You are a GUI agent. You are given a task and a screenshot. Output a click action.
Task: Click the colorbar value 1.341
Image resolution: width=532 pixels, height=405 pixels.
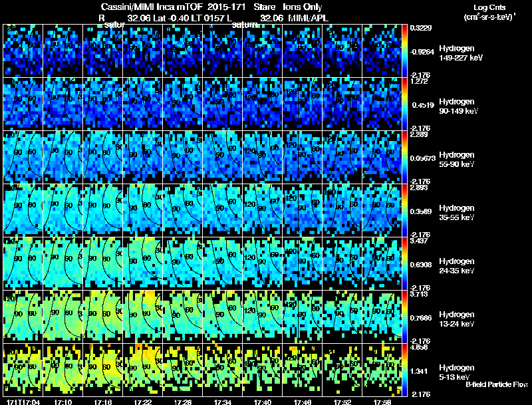[419, 371]
